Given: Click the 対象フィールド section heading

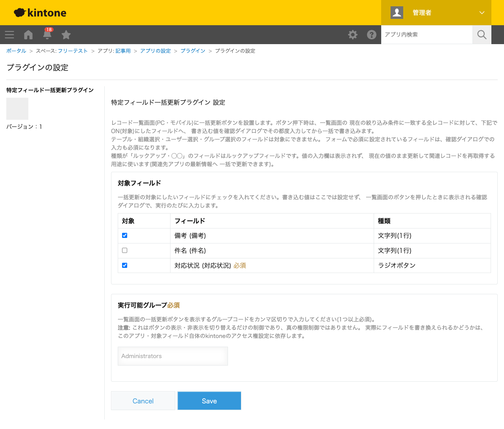Looking at the screenshot, I should coord(139,183).
